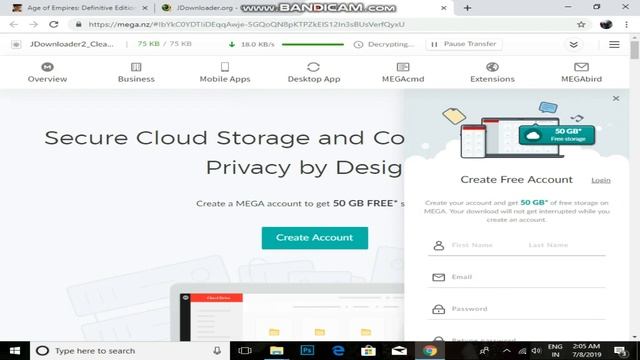Focus the Password input field

pos(517,309)
